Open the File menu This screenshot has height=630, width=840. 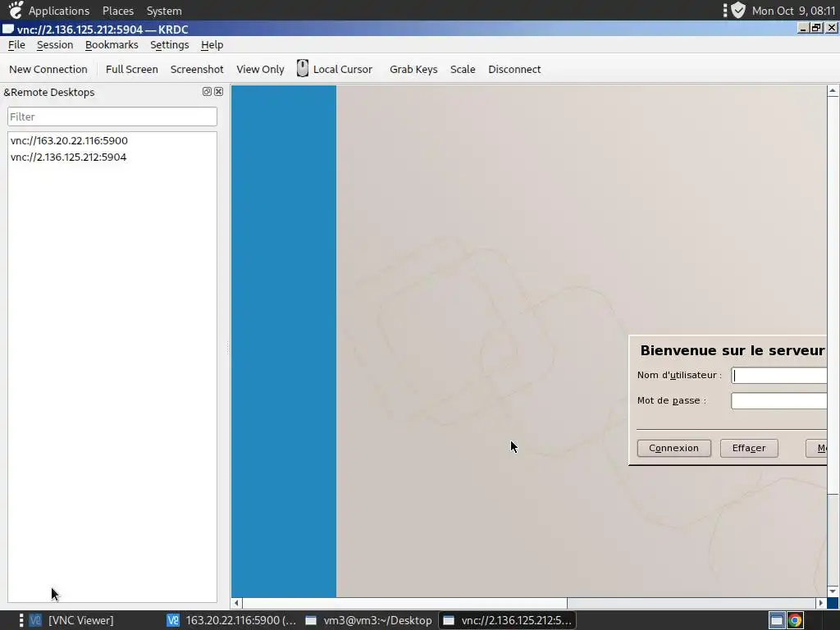pos(16,45)
